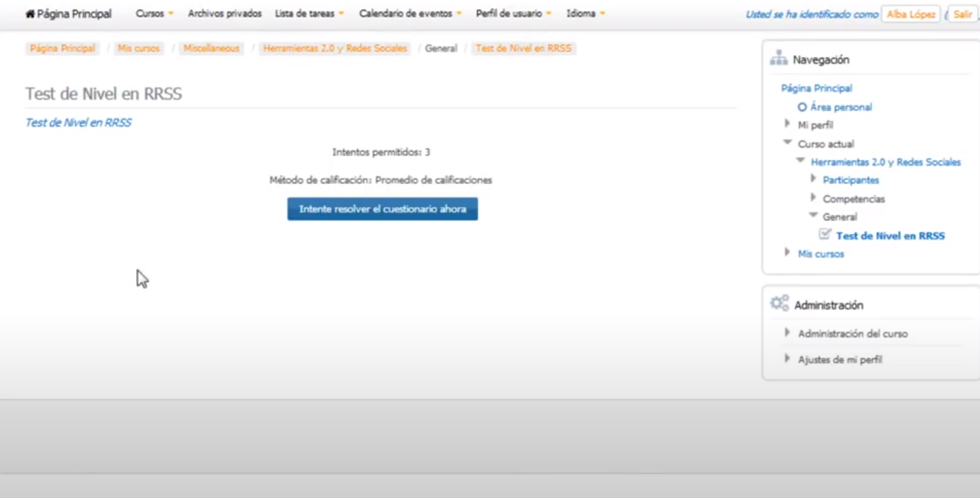
Task: Open Herramientas 2.0 y Redes Sociales tree link
Action: click(x=886, y=162)
